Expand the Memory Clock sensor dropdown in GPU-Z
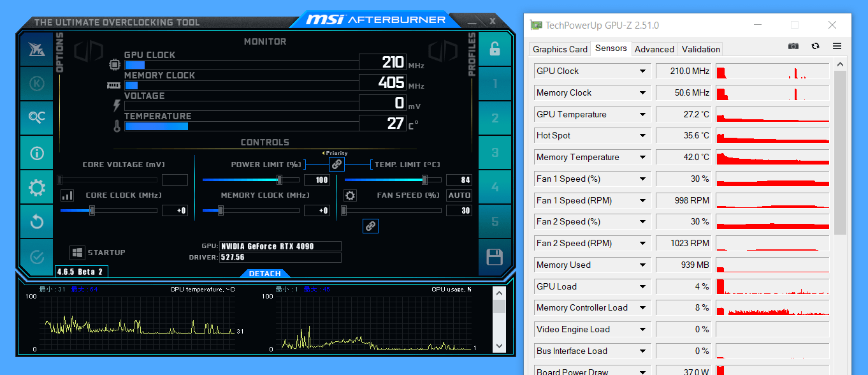The image size is (868, 375). (x=642, y=93)
